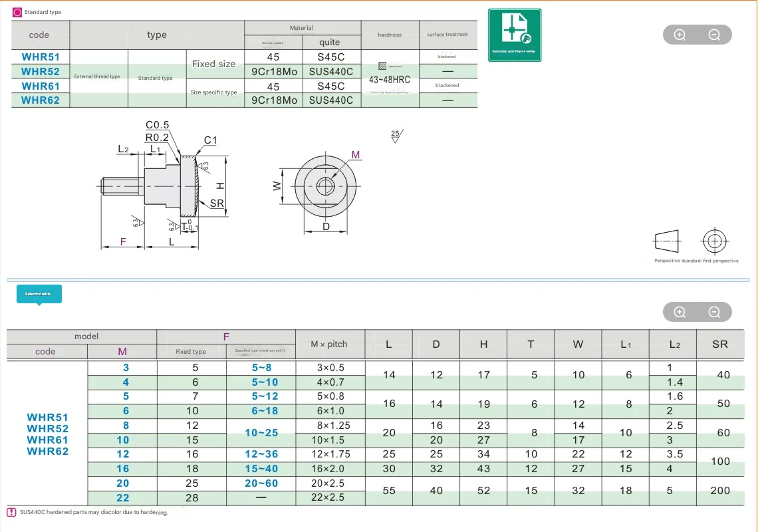Click the top zoom-in magnifier icon
The height and width of the screenshot is (532, 758).
click(x=680, y=35)
